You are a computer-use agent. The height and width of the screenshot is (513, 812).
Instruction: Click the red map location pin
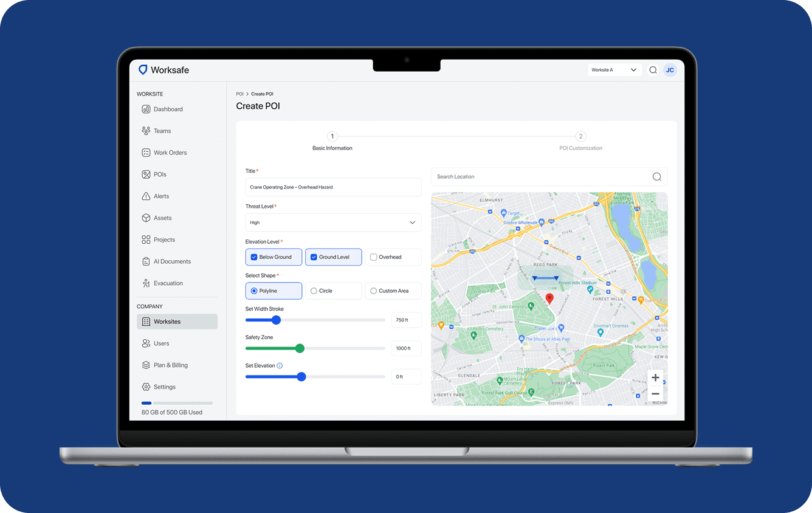pyautogui.click(x=549, y=298)
